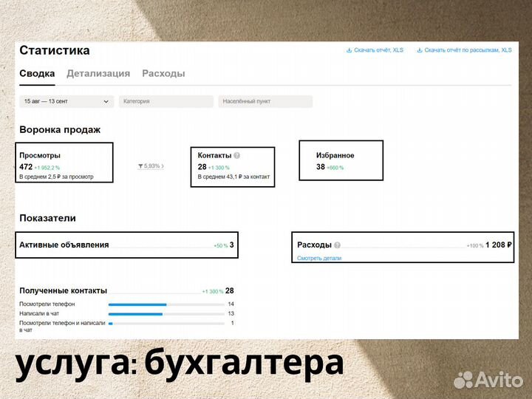
Task: Click the arrow after 5,93% conversion
Action: tap(163, 166)
